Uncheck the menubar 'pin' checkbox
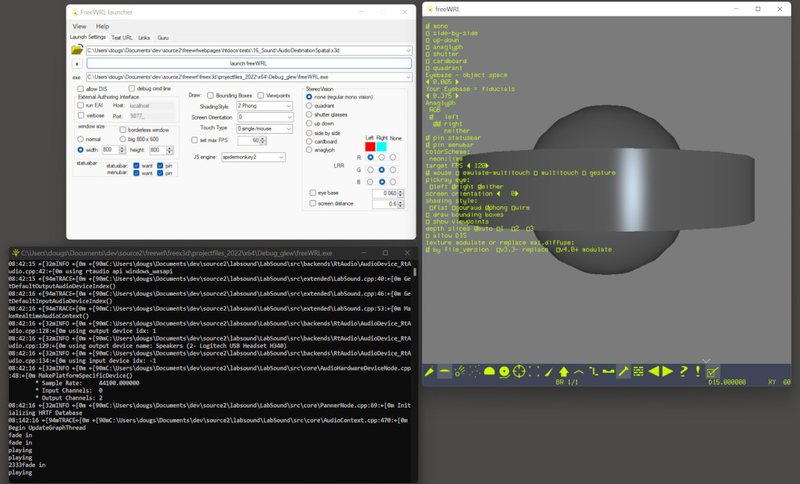The image size is (800, 484). click(x=160, y=173)
